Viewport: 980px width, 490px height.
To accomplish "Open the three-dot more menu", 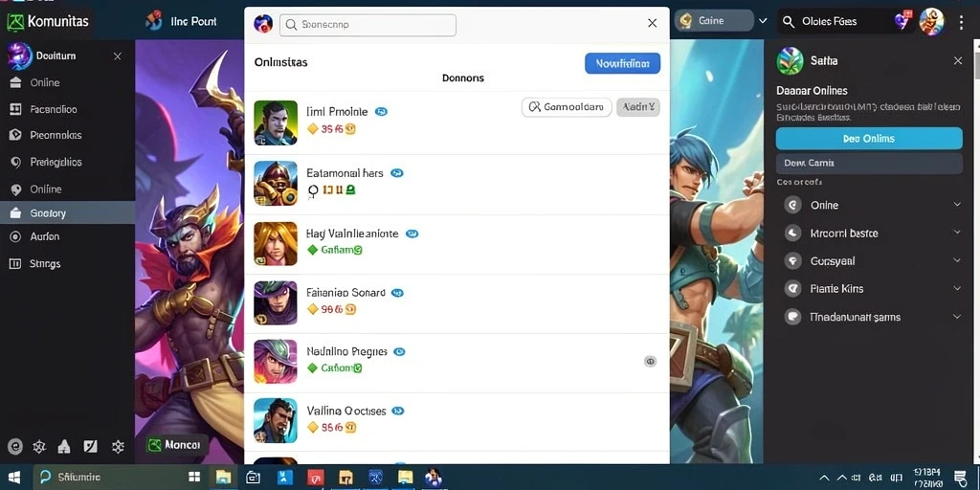I will click(x=961, y=23).
